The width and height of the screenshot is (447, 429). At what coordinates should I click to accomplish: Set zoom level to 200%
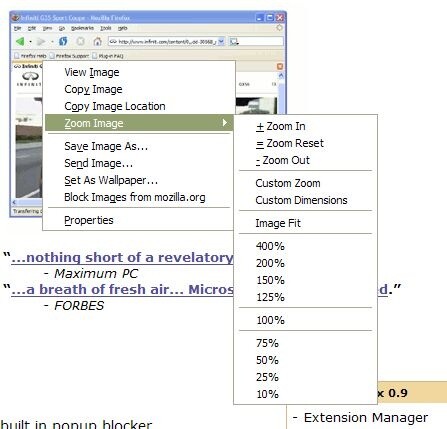click(270, 263)
